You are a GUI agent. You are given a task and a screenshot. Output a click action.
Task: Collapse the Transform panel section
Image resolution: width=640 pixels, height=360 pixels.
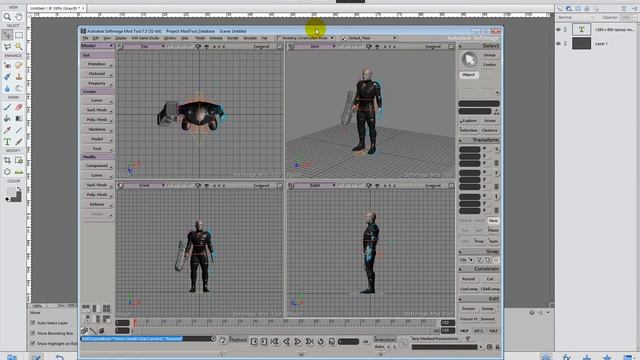pos(460,140)
